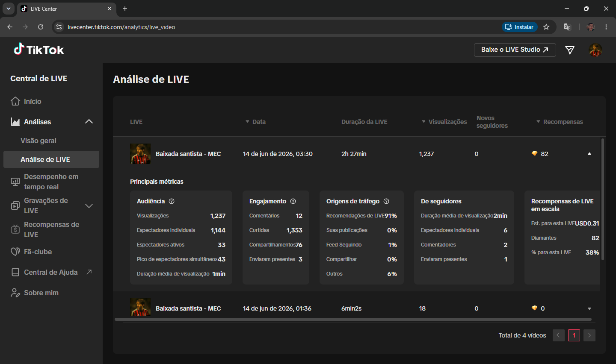
Task: Open the tab search dropdown
Action: pos(9,9)
